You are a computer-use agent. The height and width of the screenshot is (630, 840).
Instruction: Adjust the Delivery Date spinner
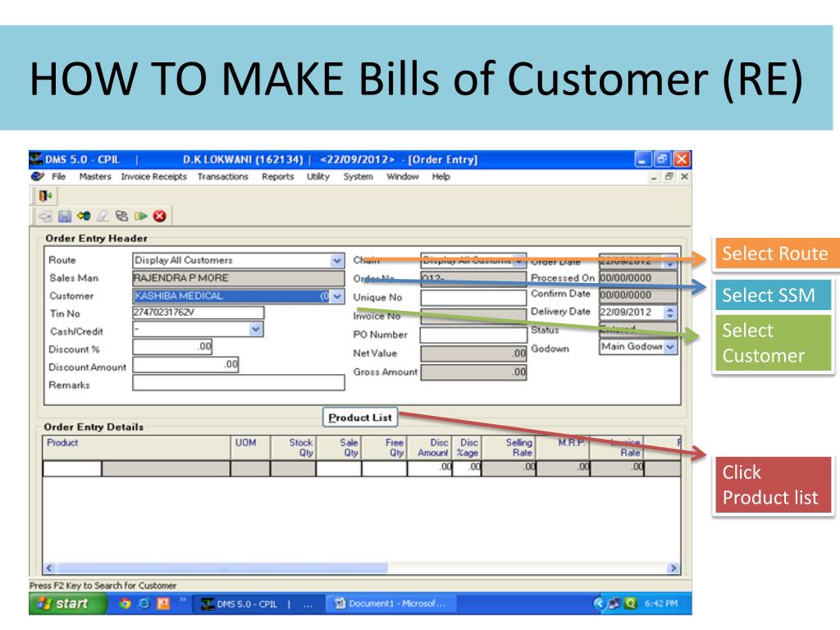[x=670, y=313]
